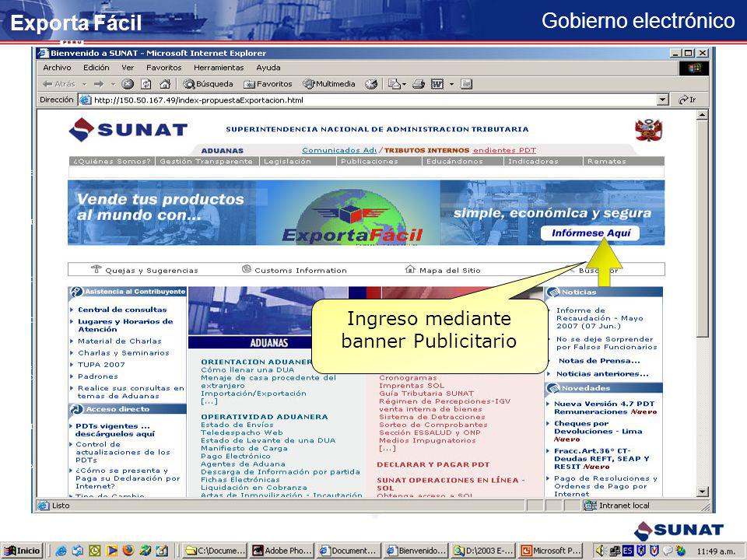Open the Publicaciones tab
The height and width of the screenshot is (560, 747).
pos(369,162)
